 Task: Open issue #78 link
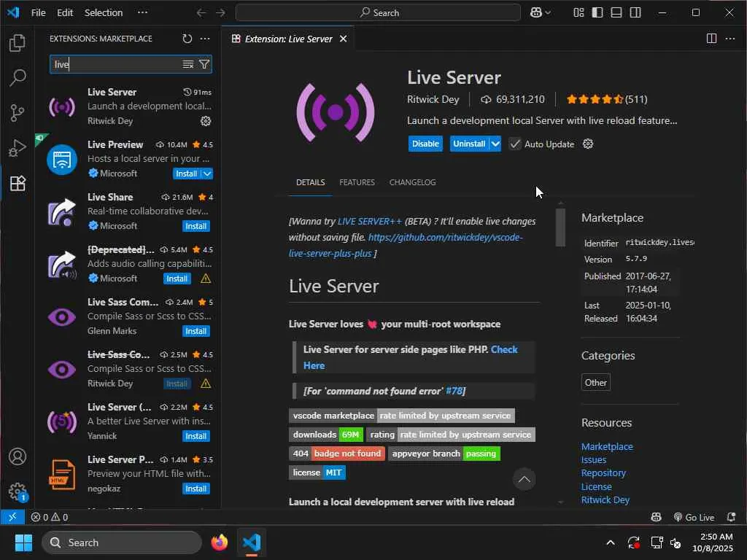click(x=454, y=391)
